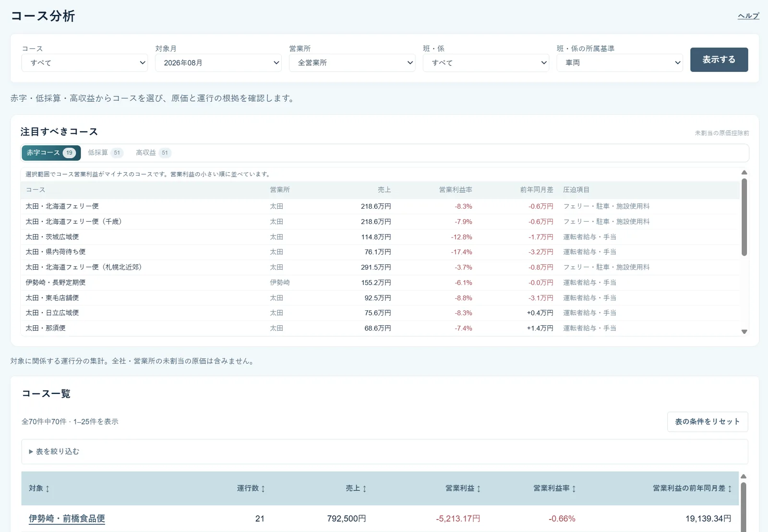Switch to the 高収益 tab

point(153,153)
